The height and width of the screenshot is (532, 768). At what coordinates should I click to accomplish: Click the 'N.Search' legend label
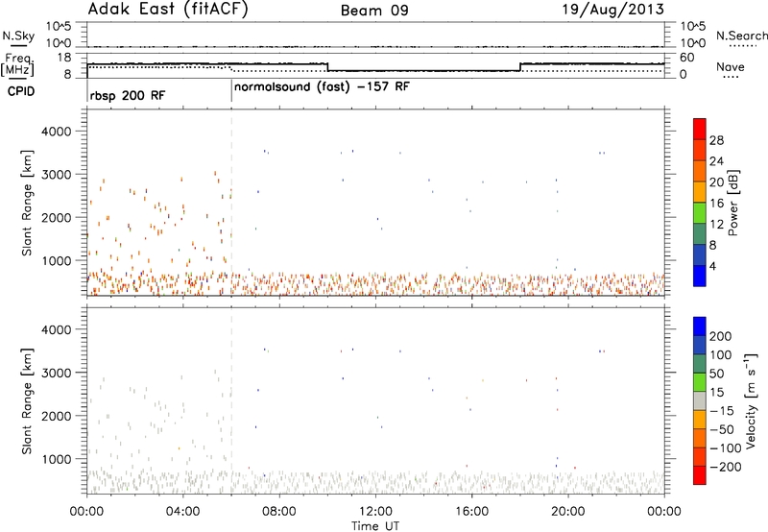tap(741, 36)
